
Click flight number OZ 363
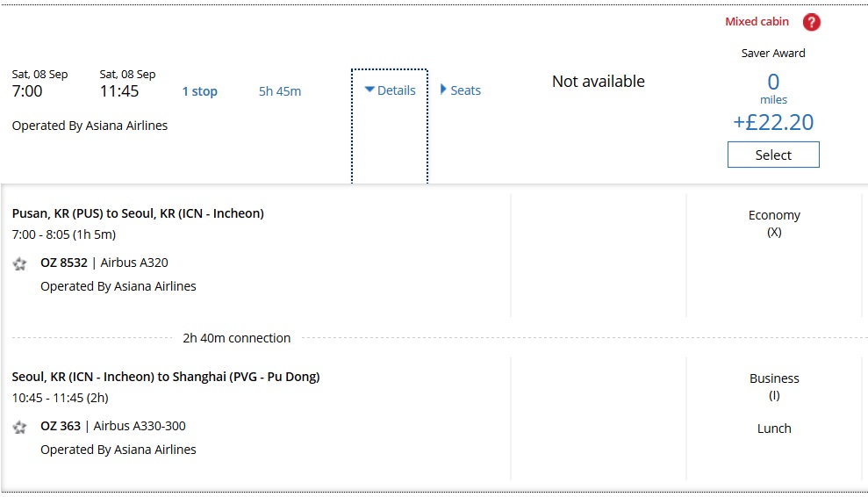click(61, 426)
